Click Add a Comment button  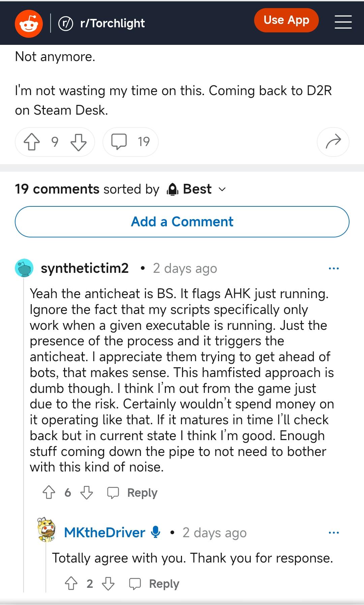(x=182, y=222)
